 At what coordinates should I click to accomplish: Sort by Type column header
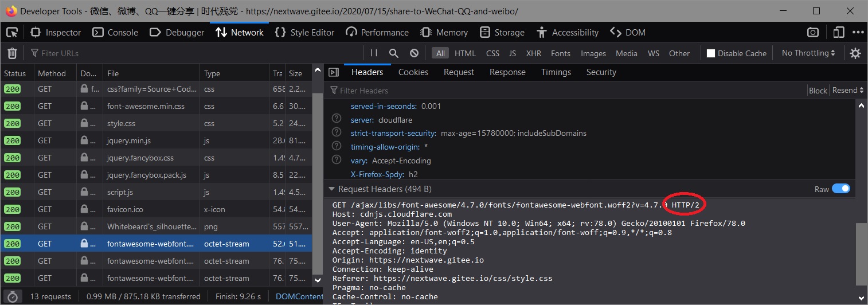click(234, 73)
